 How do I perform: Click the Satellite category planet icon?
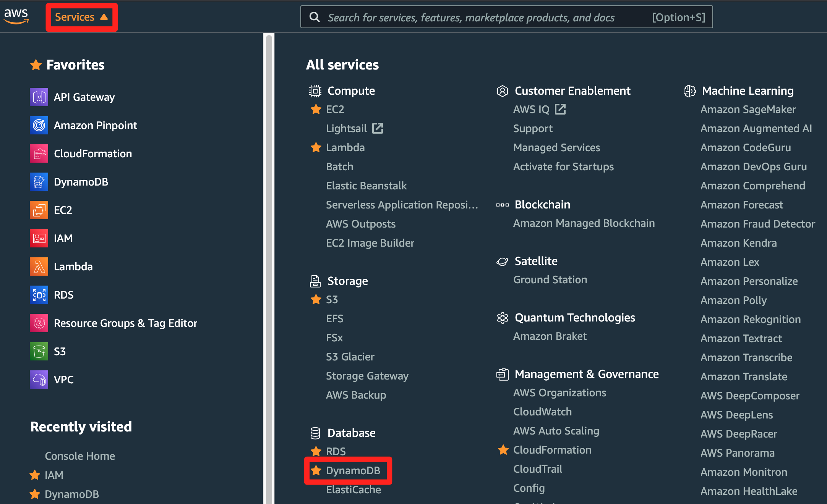pos(503,262)
